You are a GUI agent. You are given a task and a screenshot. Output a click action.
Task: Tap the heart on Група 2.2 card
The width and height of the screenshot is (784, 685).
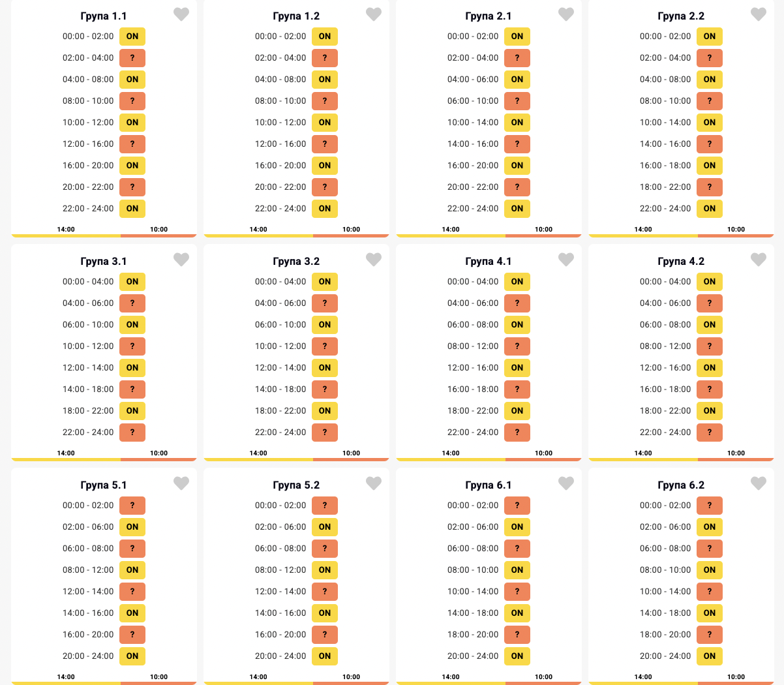(759, 14)
